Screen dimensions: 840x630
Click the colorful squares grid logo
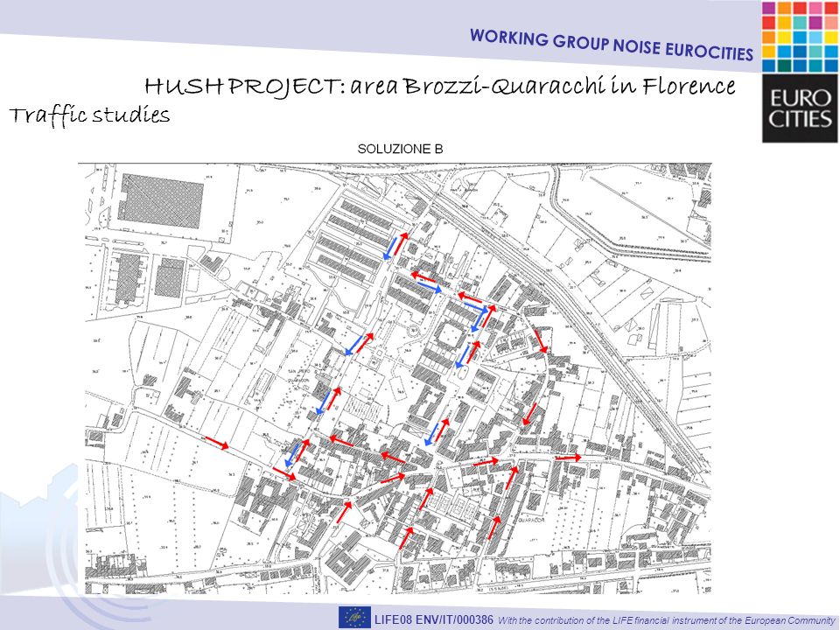coord(800,37)
